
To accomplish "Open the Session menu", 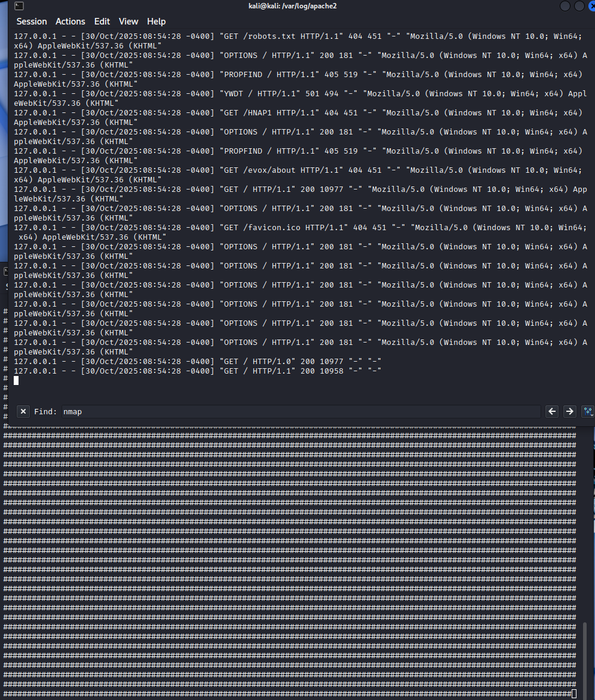I will click(32, 22).
